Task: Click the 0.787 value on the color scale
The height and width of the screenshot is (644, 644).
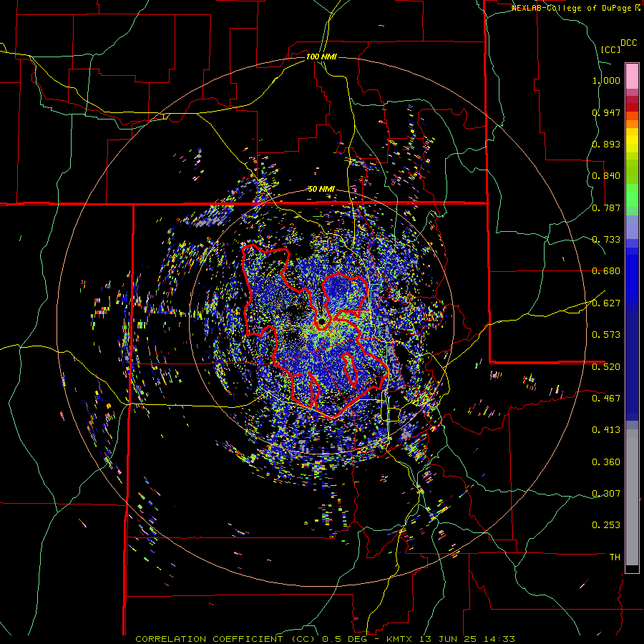Action: [606, 208]
